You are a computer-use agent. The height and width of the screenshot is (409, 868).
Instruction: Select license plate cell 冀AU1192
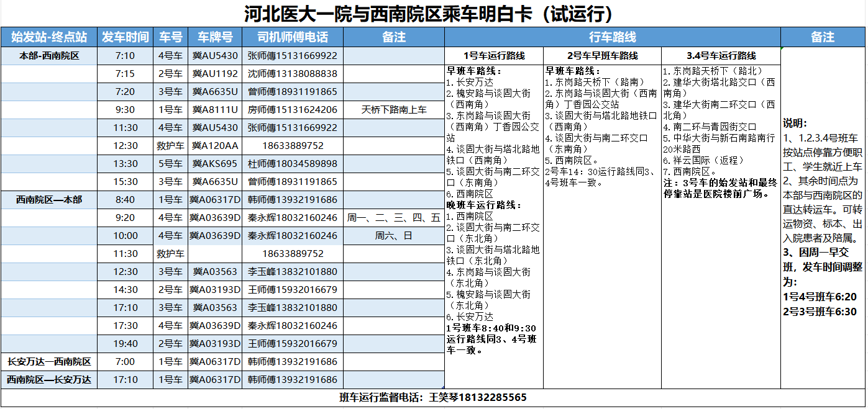coord(215,74)
